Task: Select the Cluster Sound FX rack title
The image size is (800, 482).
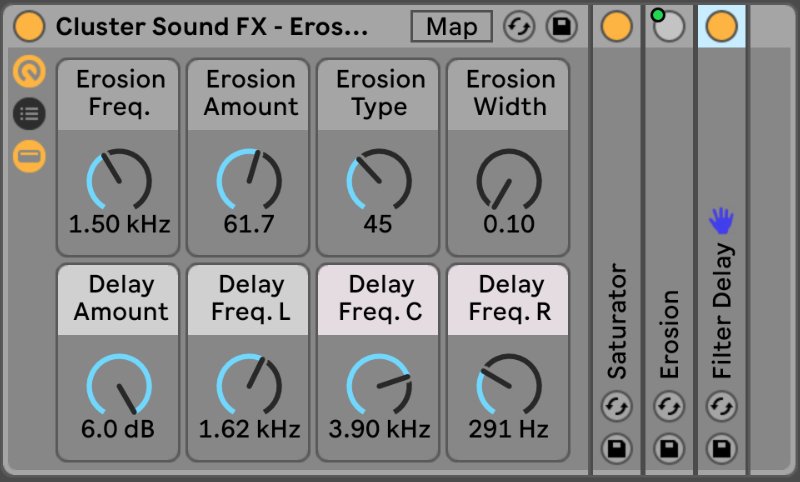Action: [x=212, y=27]
